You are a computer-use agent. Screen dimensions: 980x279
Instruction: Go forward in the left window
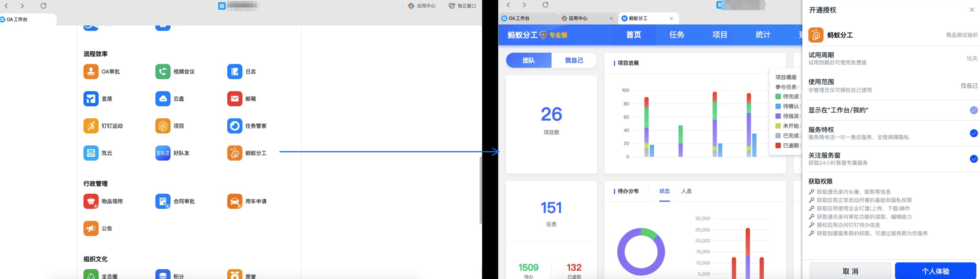tap(22, 6)
